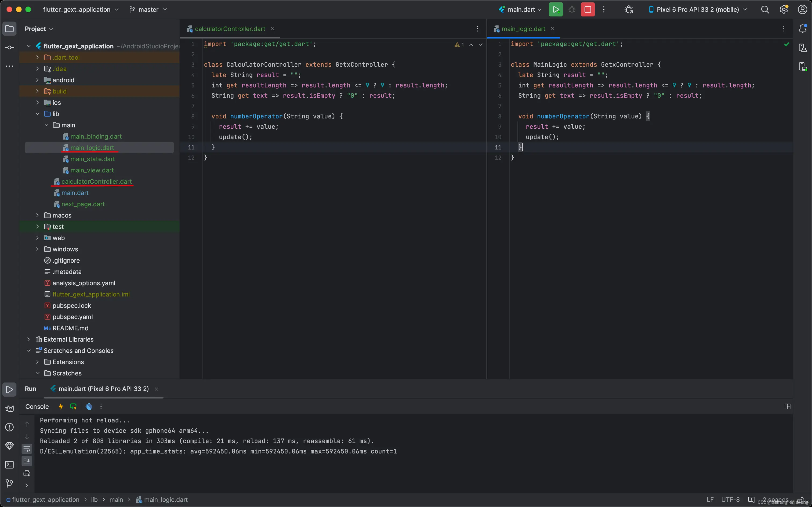Open pubspec.yaml in the project tree
Image resolution: width=812 pixels, height=507 pixels.
click(73, 317)
